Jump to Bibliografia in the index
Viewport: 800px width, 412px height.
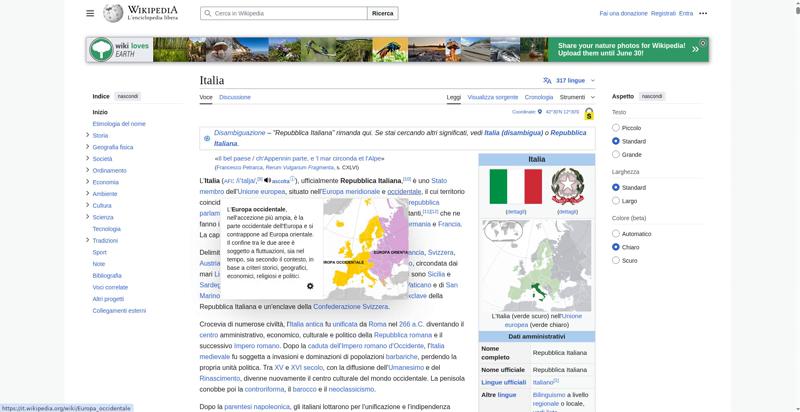(x=107, y=275)
